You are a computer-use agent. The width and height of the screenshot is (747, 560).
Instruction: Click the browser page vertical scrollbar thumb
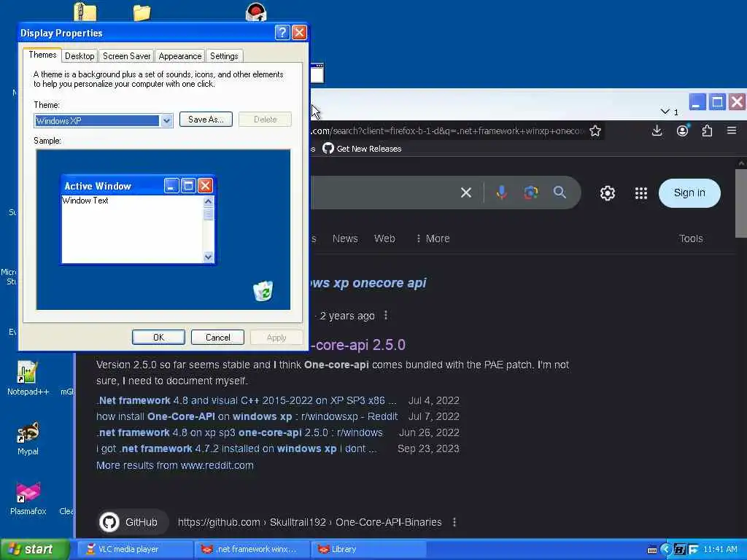[741, 203]
